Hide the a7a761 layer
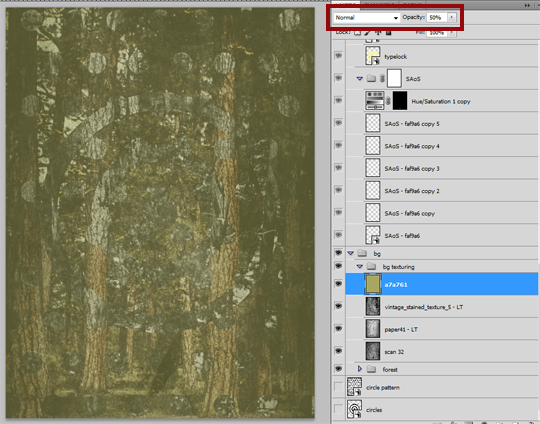The height and width of the screenshot is (424, 540). pos(339,284)
